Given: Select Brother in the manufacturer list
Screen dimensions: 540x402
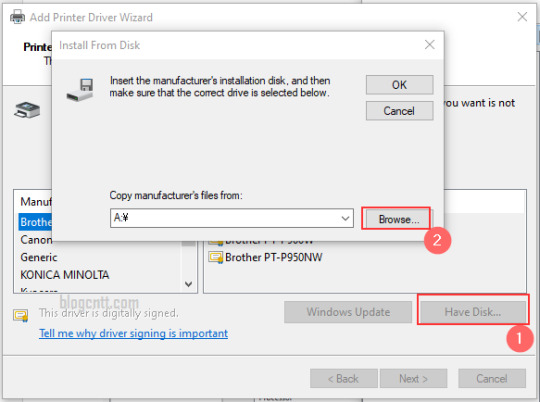Looking at the screenshot, I should [35, 222].
